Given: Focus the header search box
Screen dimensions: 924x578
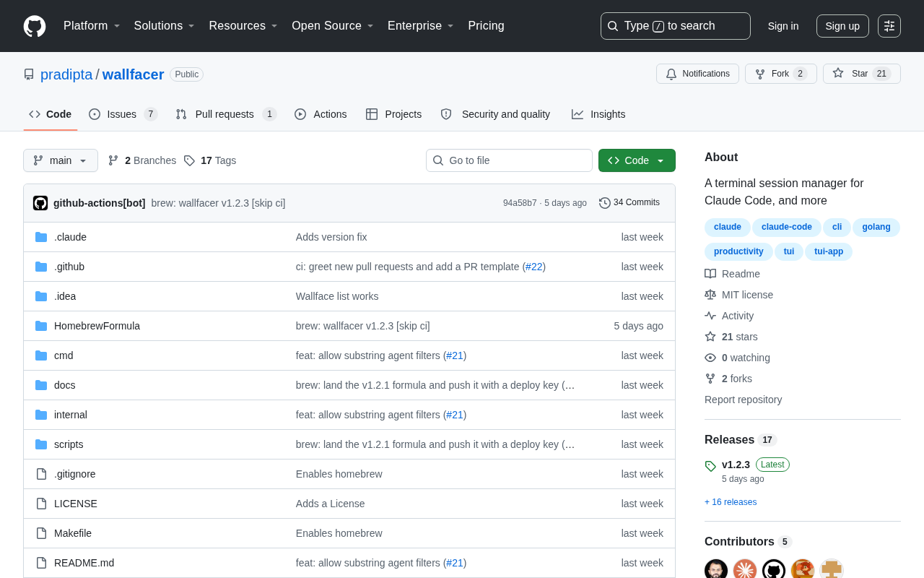Looking at the screenshot, I should pyautogui.click(x=676, y=26).
